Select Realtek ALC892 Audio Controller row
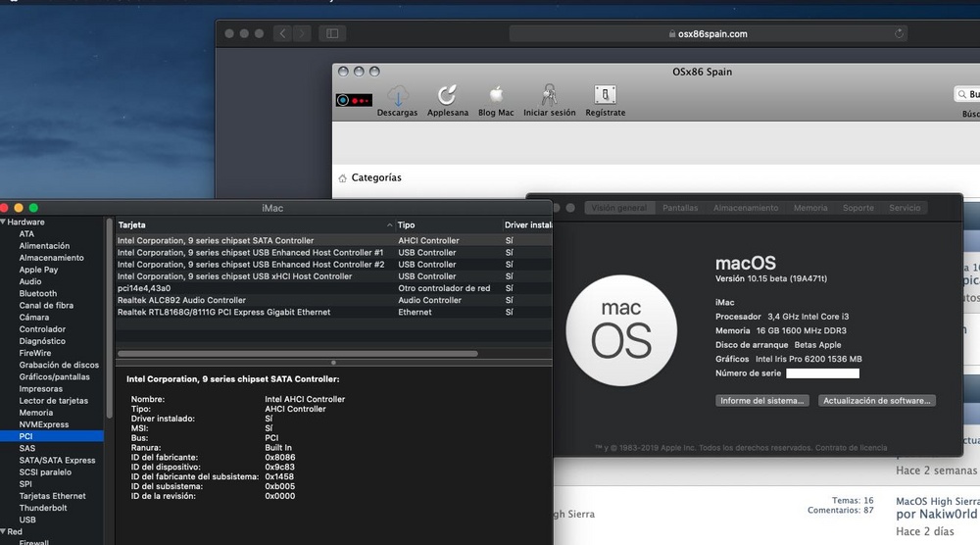Viewport: 980px width, 545px height. (x=334, y=300)
